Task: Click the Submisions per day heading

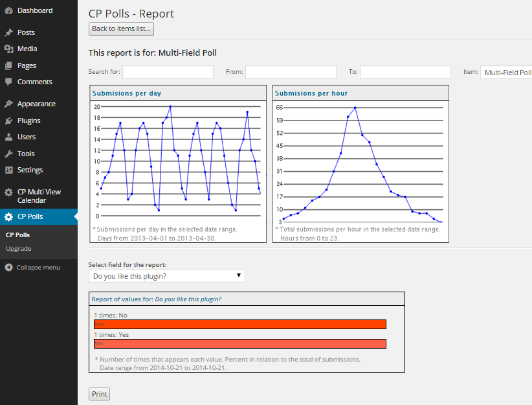Action: (127, 93)
